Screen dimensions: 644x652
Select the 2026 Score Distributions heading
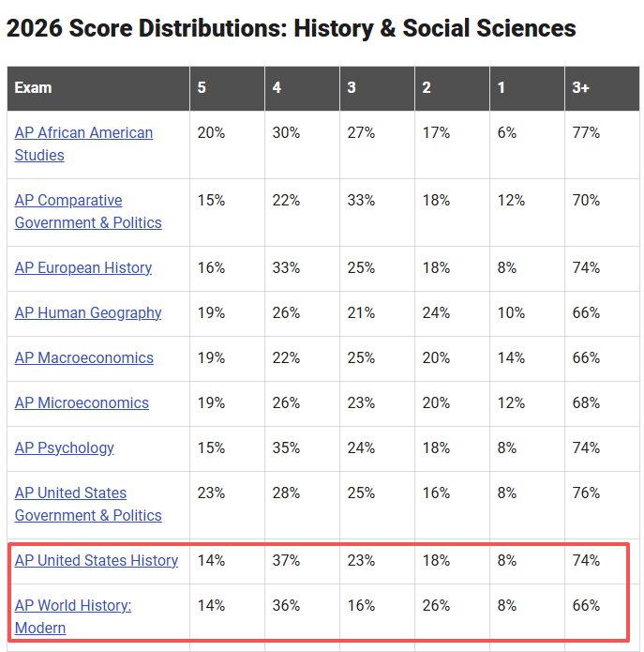point(292,28)
